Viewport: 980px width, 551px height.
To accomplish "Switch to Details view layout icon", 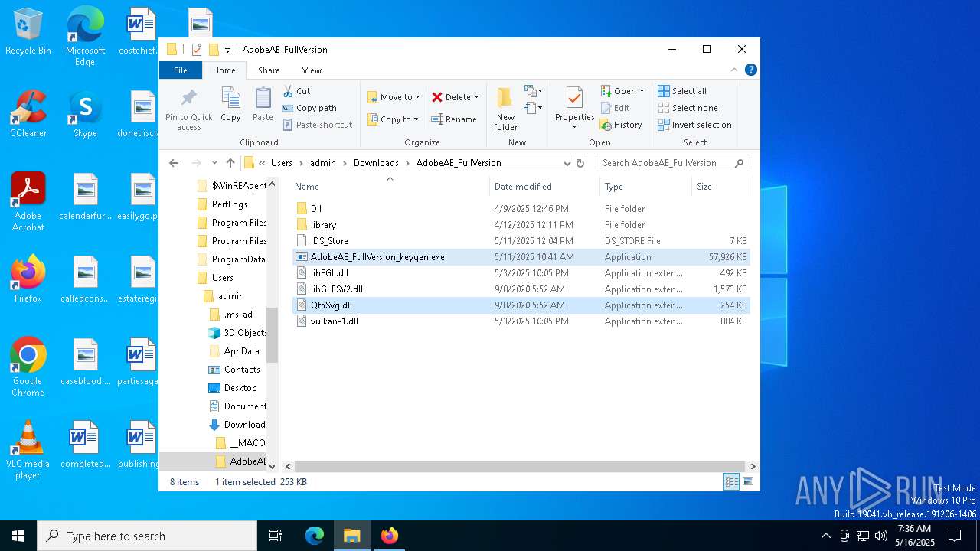I will pos(731,481).
